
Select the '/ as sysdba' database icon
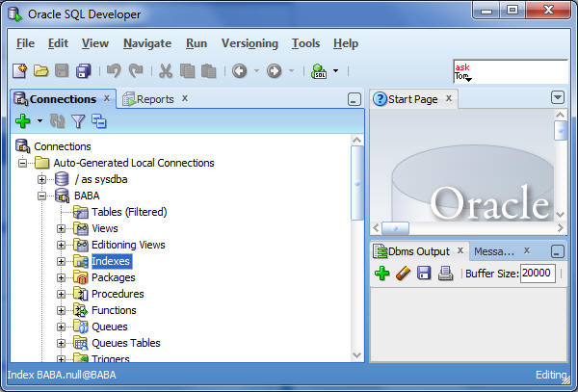(62, 179)
